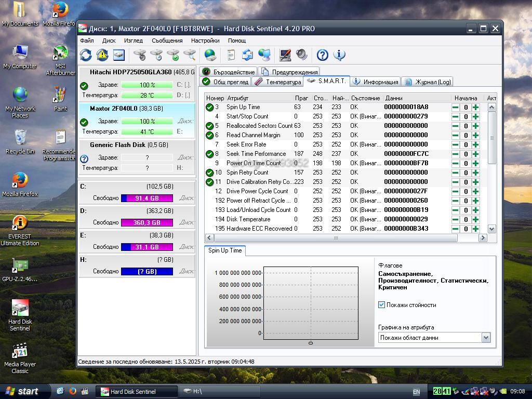The height and width of the screenshot is (399, 532).
Task: Switch to the Температура tab
Action: pos(278,82)
